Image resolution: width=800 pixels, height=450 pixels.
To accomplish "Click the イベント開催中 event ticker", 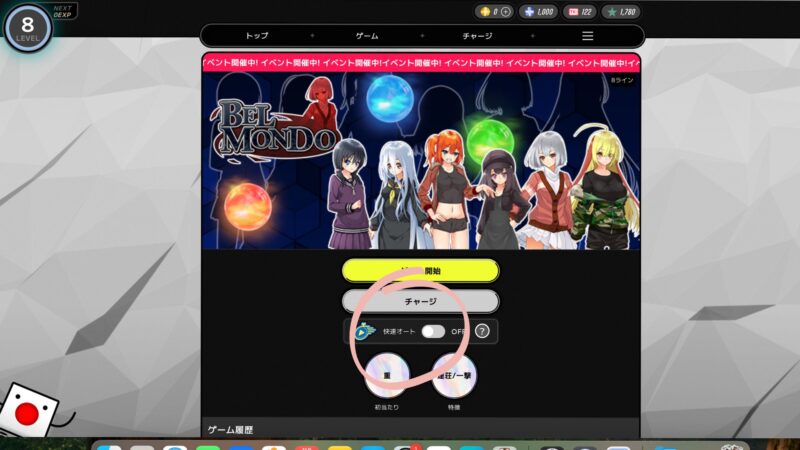I will tap(420, 62).
